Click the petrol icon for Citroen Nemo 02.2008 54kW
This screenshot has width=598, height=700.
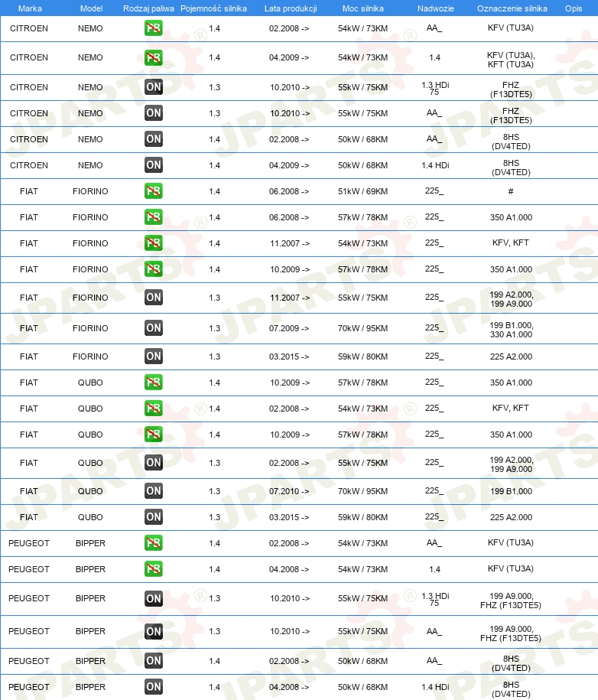[154, 28]
